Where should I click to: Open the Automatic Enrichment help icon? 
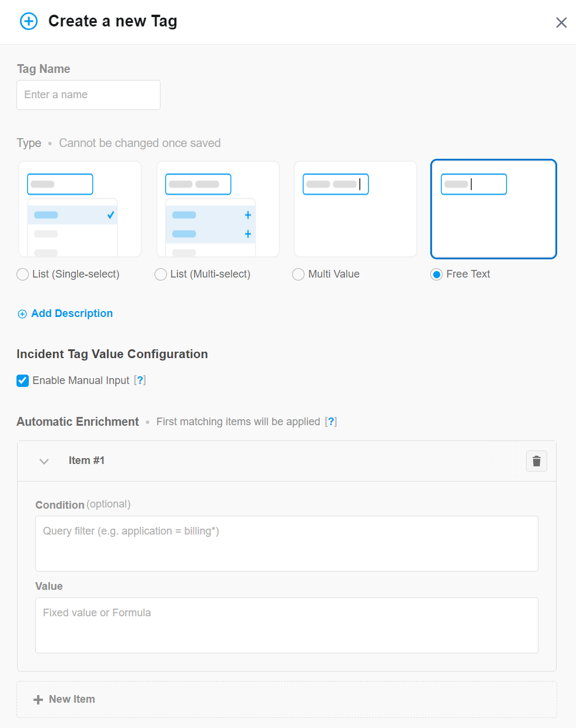point(331,422)
